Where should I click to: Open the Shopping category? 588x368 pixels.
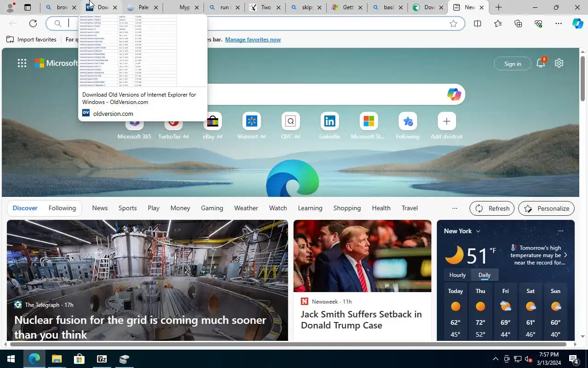347,208
